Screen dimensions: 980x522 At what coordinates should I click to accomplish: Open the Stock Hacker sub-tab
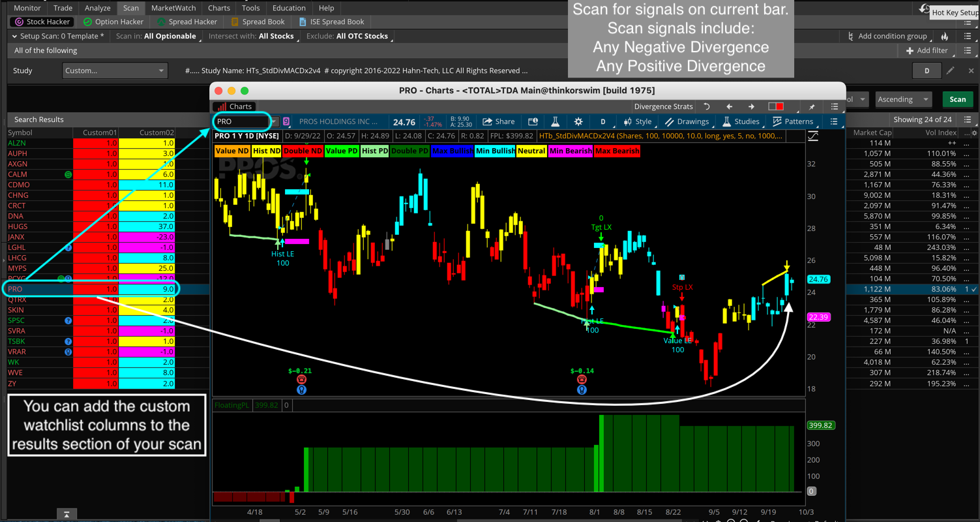click(x=42, y=22)
